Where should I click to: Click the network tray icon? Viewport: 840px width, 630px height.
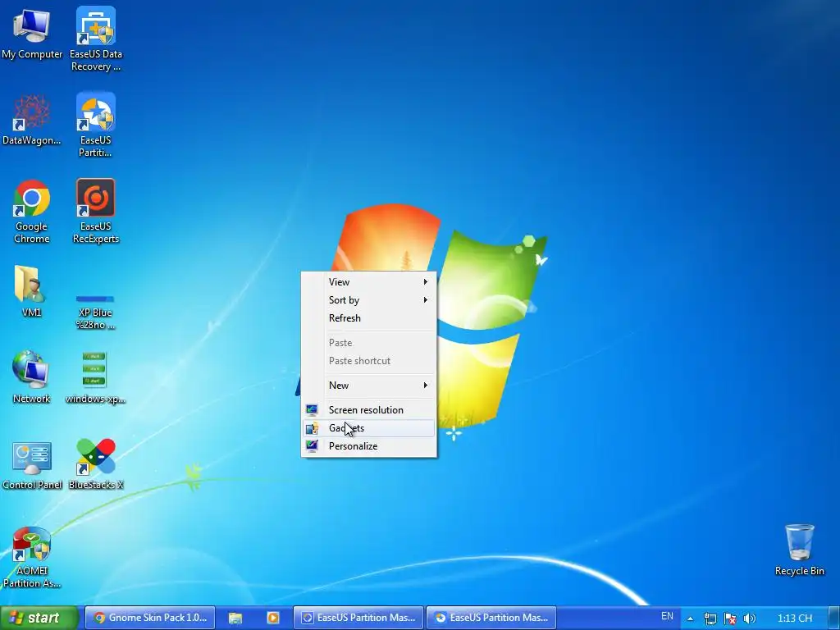(x=710, y=619)
